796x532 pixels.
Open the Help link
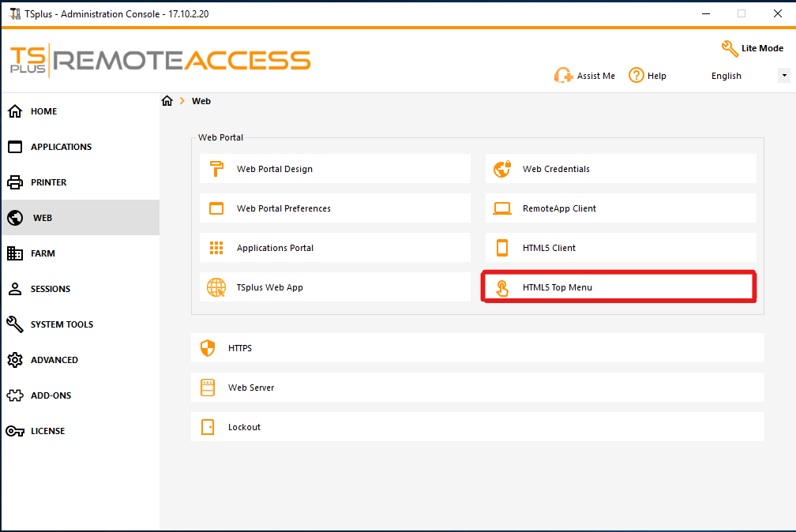point(648,76)
